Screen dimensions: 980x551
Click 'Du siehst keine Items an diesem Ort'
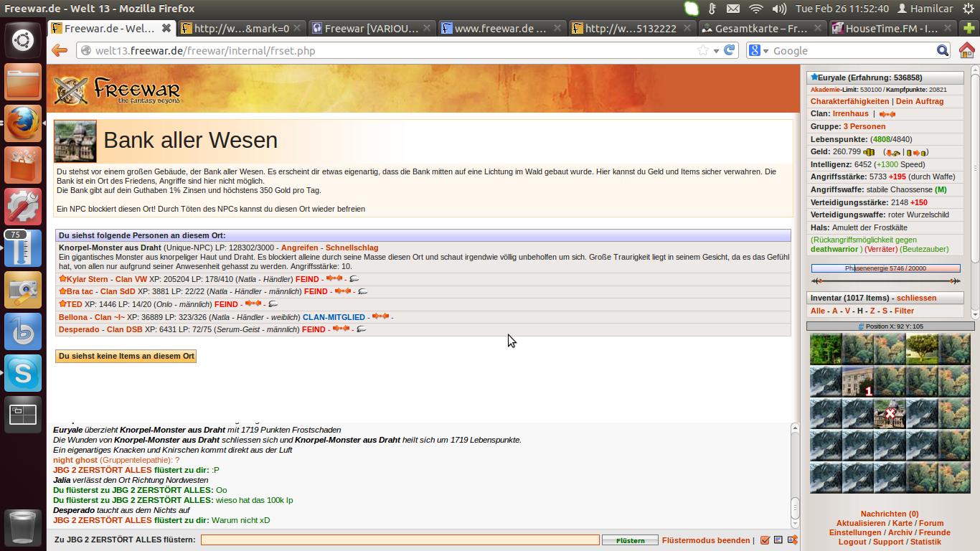[x=126, y=356]
